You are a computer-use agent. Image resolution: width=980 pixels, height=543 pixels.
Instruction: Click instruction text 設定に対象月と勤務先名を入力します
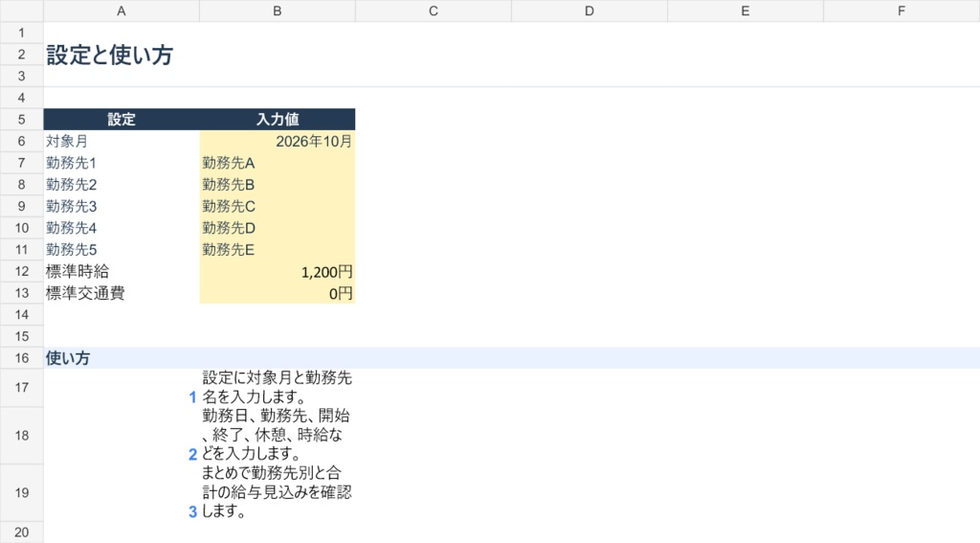click(278, 388)
